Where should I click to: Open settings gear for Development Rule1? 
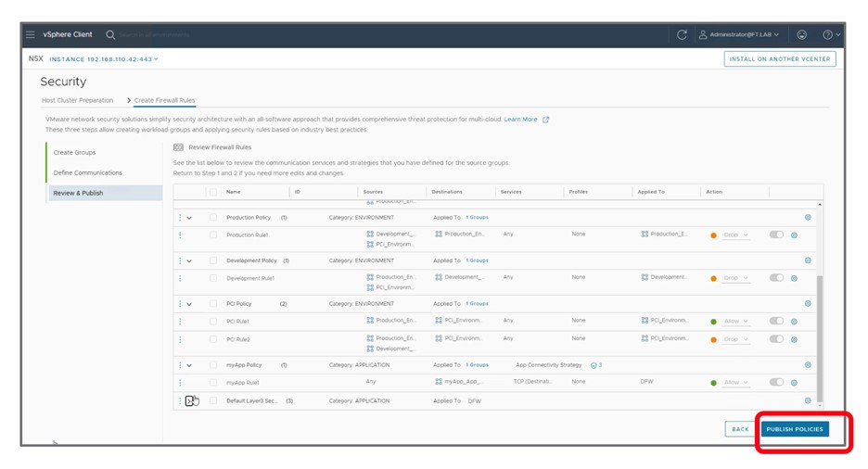click(794, 278)
